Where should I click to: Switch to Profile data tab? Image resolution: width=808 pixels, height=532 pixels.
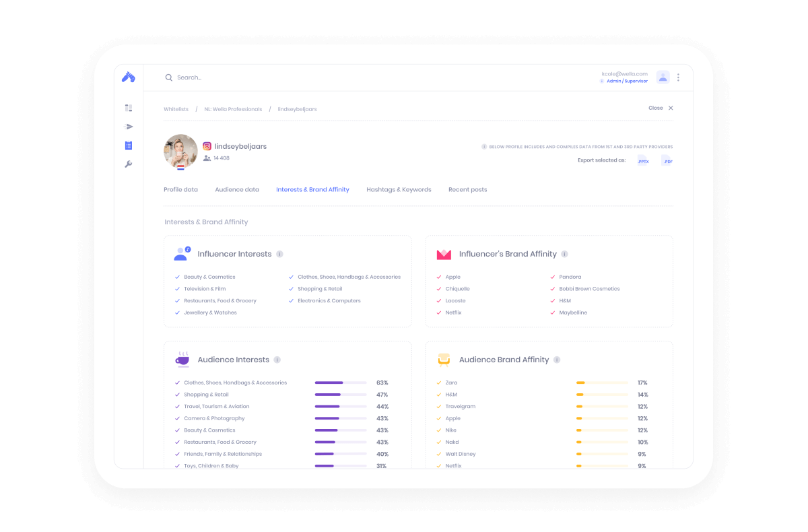pos(180,189)
